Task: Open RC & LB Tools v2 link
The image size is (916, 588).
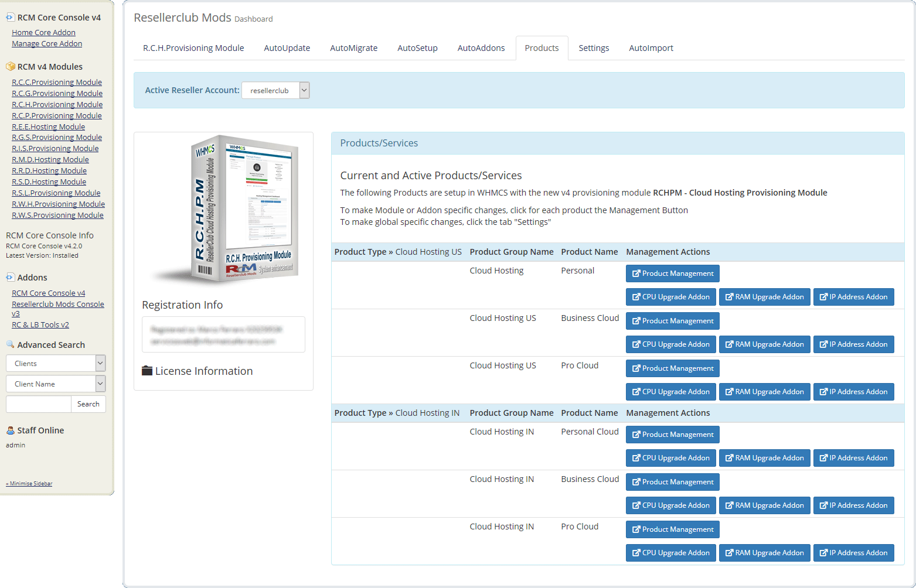Action: (x=40, y=325)
